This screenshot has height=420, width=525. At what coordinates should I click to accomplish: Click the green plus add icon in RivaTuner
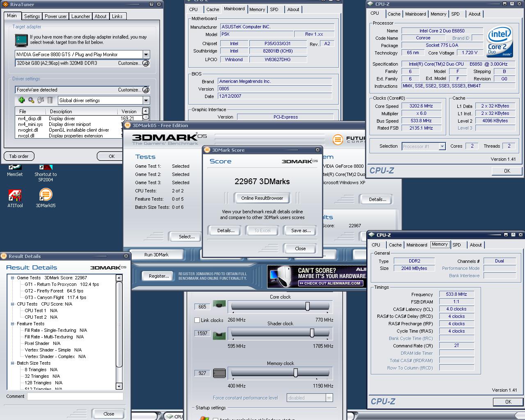pos(21,100)
